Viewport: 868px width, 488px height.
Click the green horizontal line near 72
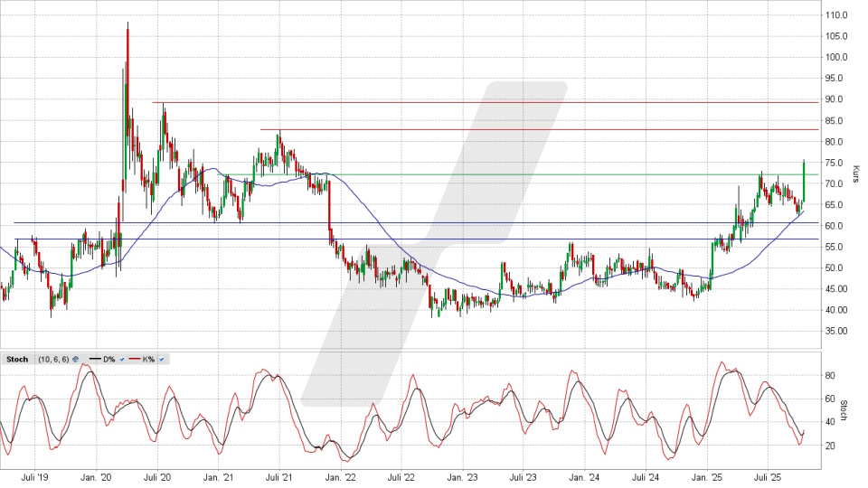542,174
